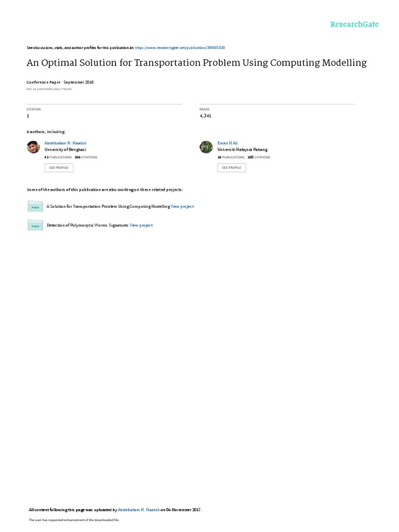Open the researchgate.net publication URL
The width and height of the screenshot is (399, 532).
click(x=180, y=48)
